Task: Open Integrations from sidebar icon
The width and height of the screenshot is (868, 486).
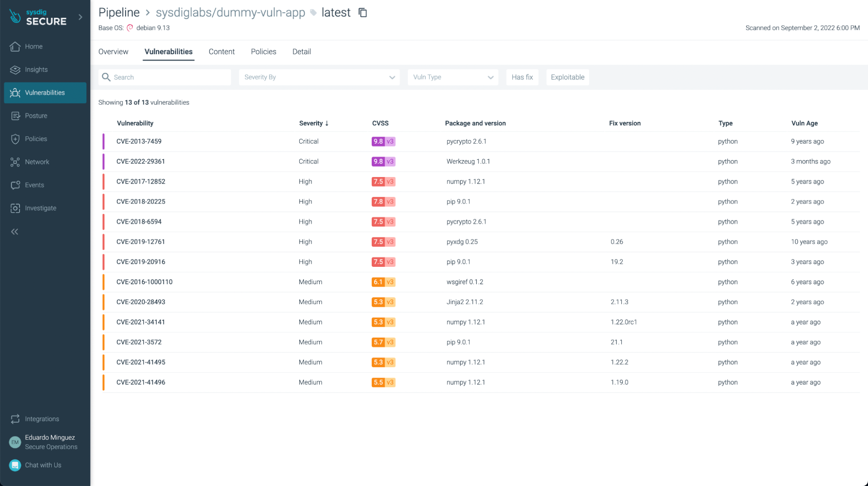Action: (15, 419)
